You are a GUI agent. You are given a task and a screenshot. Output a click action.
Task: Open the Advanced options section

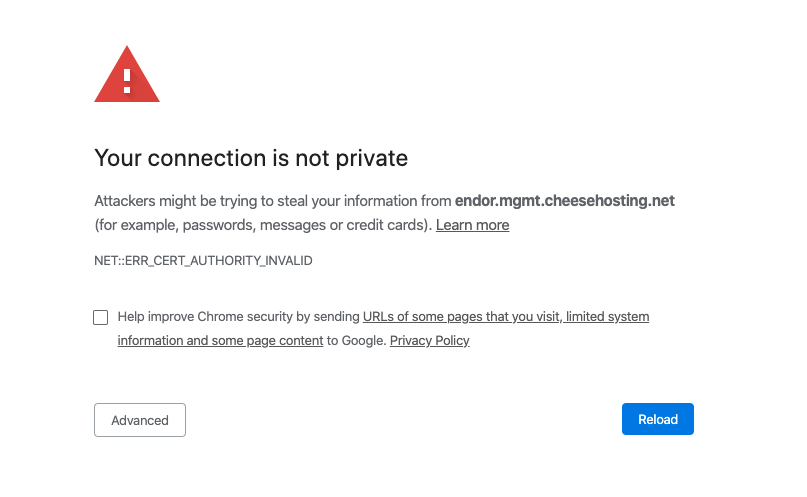pos(140,420)
